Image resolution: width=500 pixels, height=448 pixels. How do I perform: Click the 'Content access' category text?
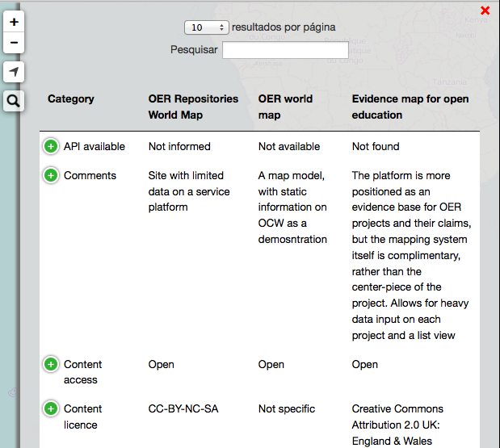[x=83, y=372]
